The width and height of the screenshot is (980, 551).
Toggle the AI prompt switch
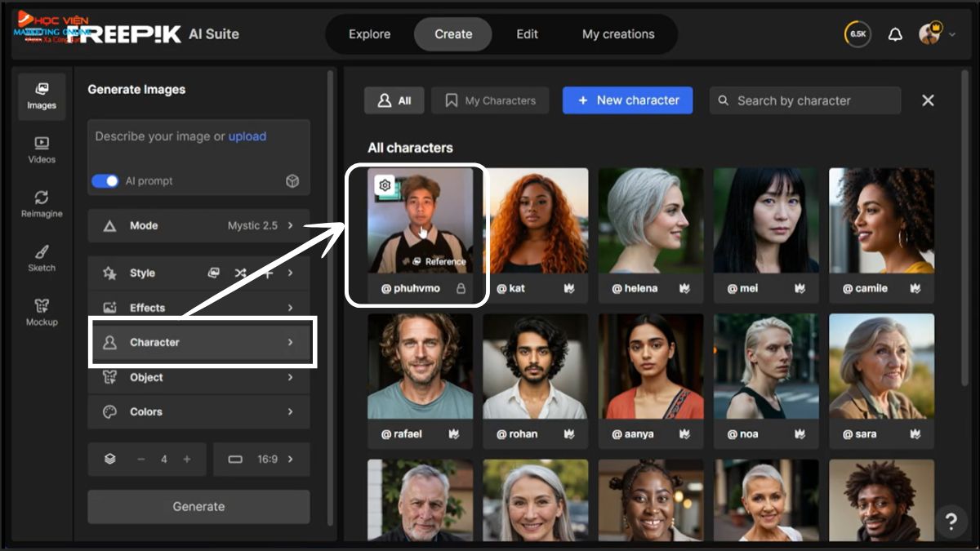click(105, 181)
